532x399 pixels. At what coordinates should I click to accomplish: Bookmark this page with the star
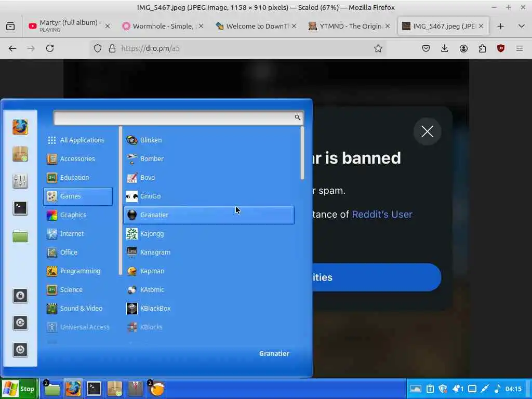[x=378, y=48]
